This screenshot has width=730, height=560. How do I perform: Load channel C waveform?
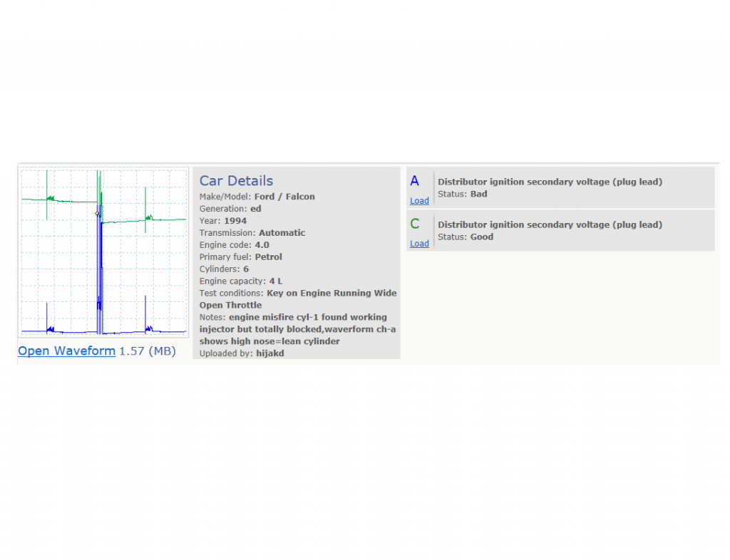pyautogui.click(x=419, y=244)
